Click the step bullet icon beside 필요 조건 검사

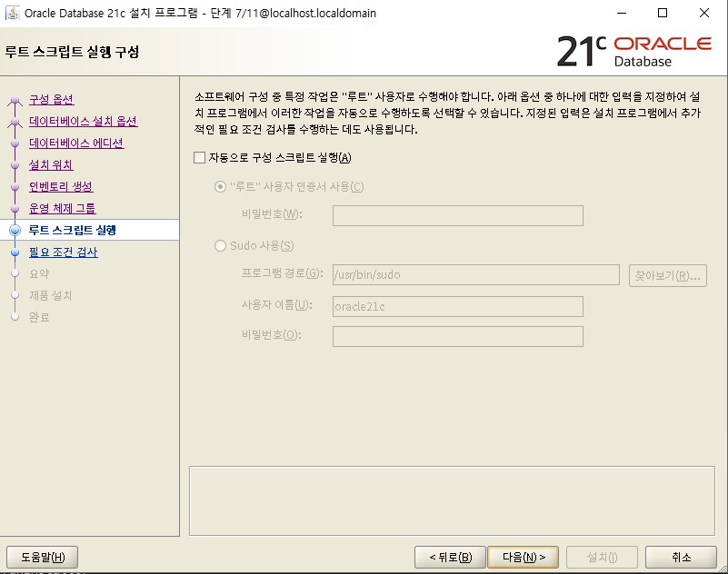(x=15, y=252)
